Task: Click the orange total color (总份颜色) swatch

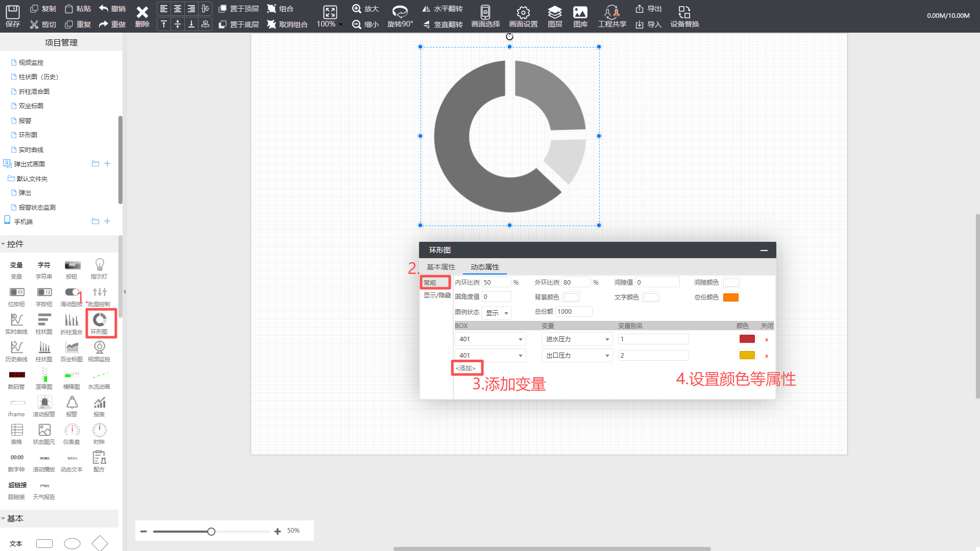Action: [x=730, y=297]
